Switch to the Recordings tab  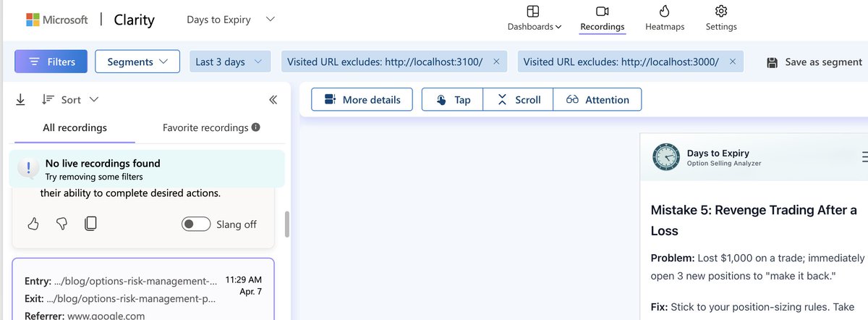(602, 19)
